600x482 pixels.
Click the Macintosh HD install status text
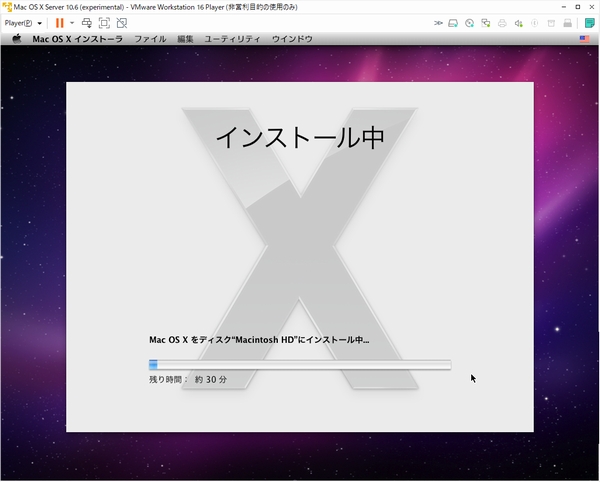259,340
